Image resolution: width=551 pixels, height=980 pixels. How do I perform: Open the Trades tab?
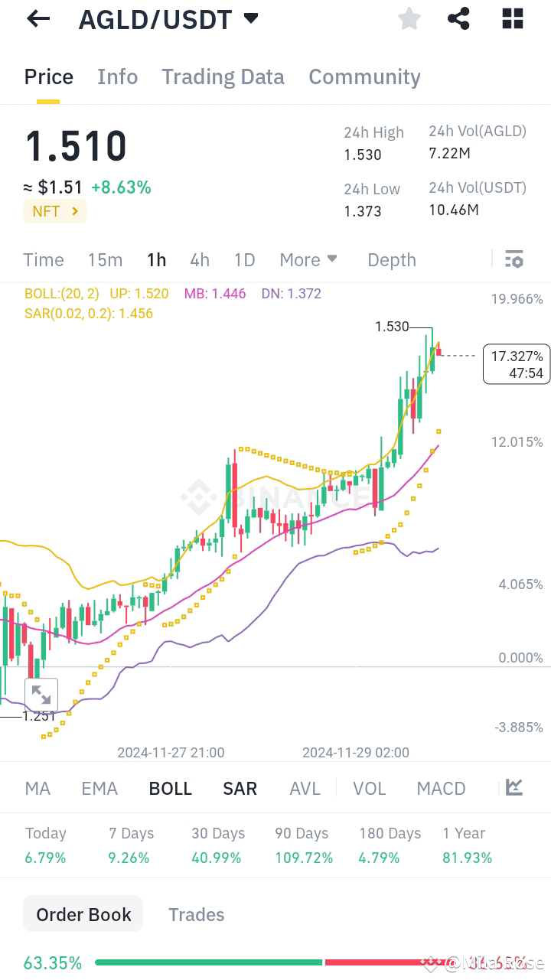tap(196, 913)
